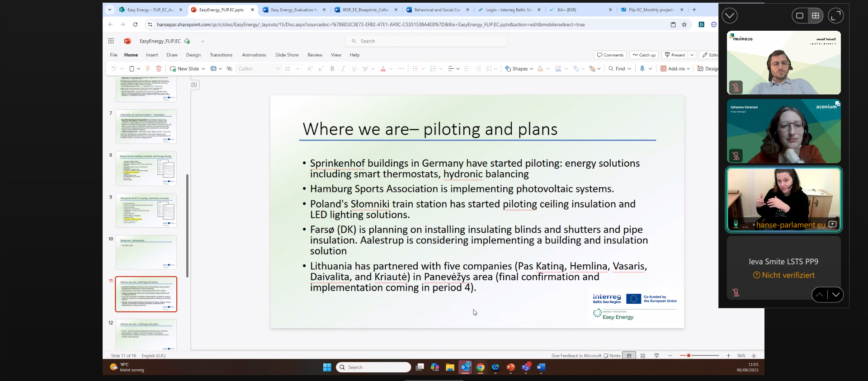Delete slide with trash icon

(x=159, y=69)
